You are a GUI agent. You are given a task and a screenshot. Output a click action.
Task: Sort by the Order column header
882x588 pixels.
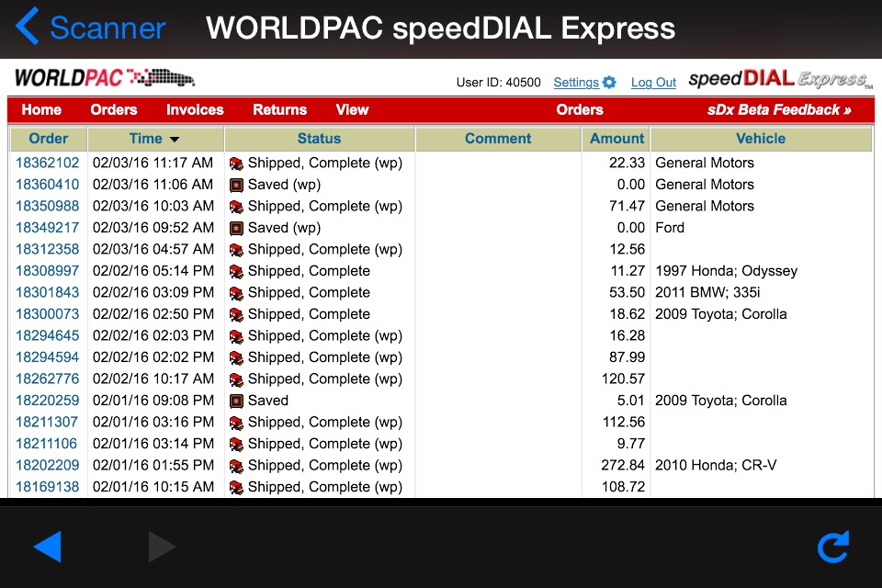(x=49, y=139)
